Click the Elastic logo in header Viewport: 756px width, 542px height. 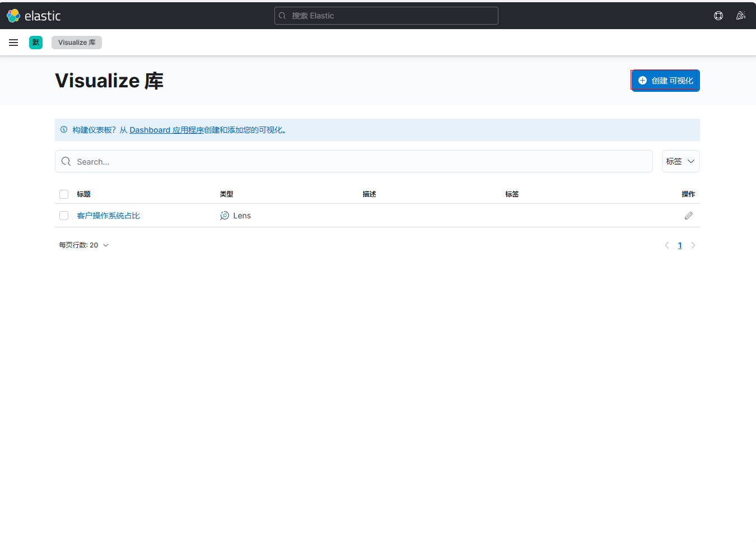[x=34, y=16]
